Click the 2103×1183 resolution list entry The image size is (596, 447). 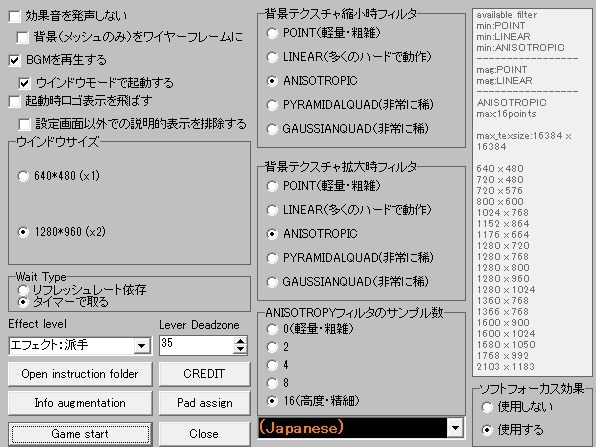[505, 367]
